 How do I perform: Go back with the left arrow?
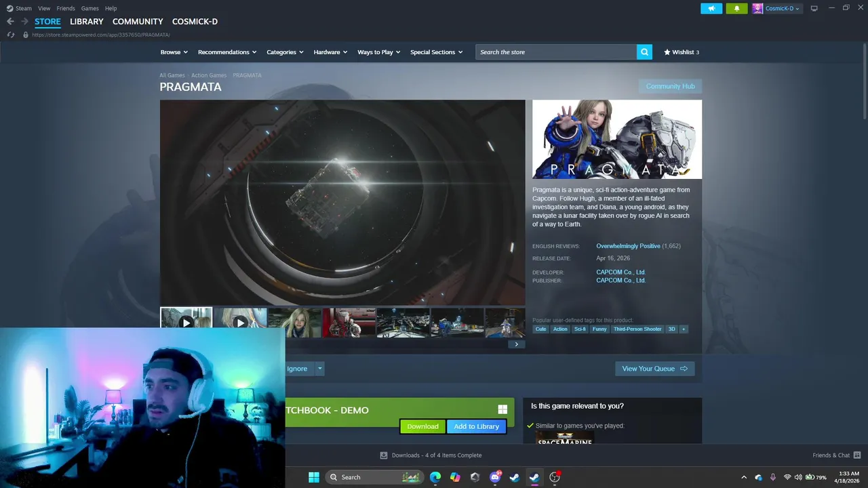pyautogui.click(x=10, y=22)
